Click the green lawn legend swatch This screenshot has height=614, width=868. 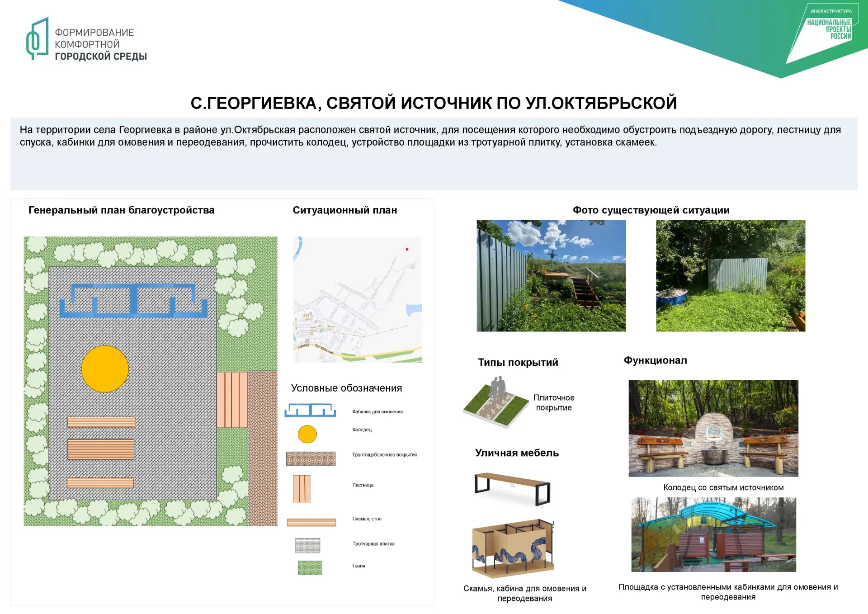310,567
